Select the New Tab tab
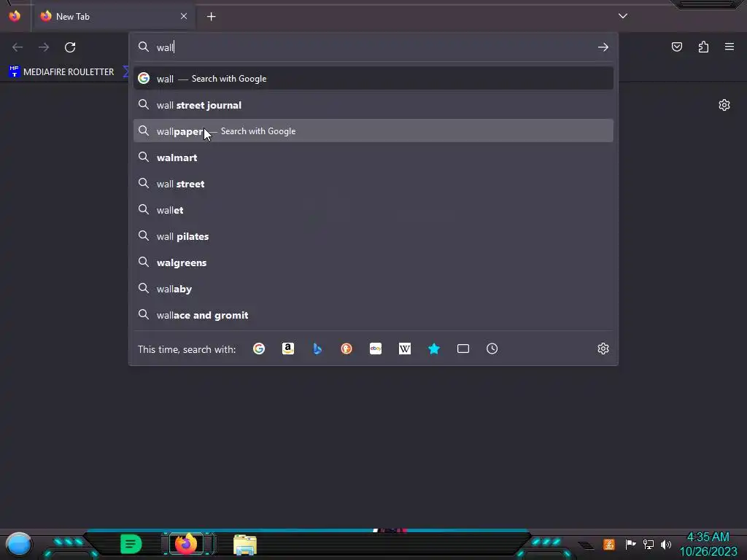Viewport: 747px width, 560px height. pos(113,16)
